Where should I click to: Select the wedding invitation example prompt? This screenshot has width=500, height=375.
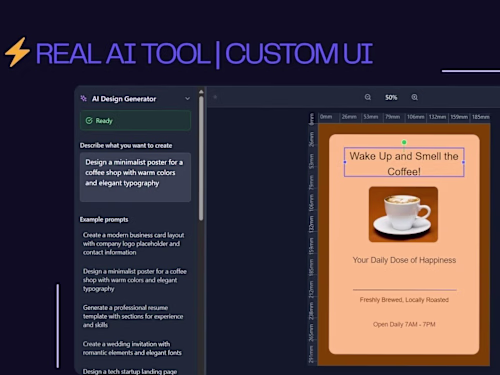(x=132, y=348)
